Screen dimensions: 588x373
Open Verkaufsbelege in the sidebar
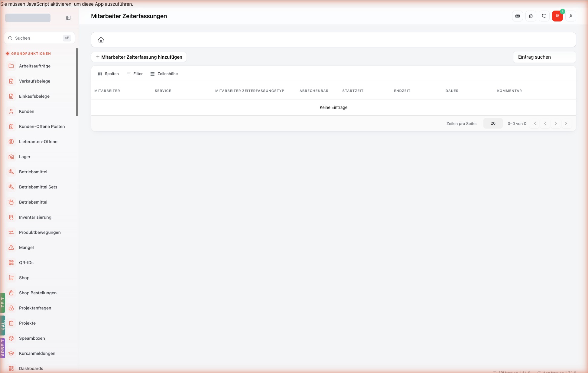click(40, 81)
